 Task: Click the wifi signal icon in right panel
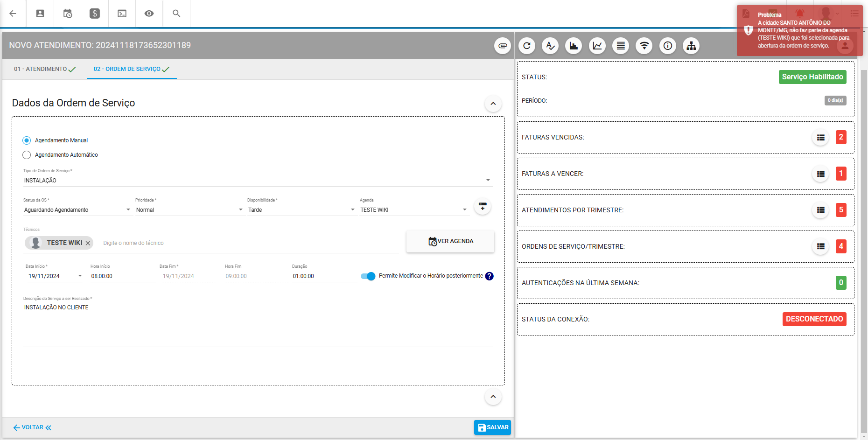(644, 46)
